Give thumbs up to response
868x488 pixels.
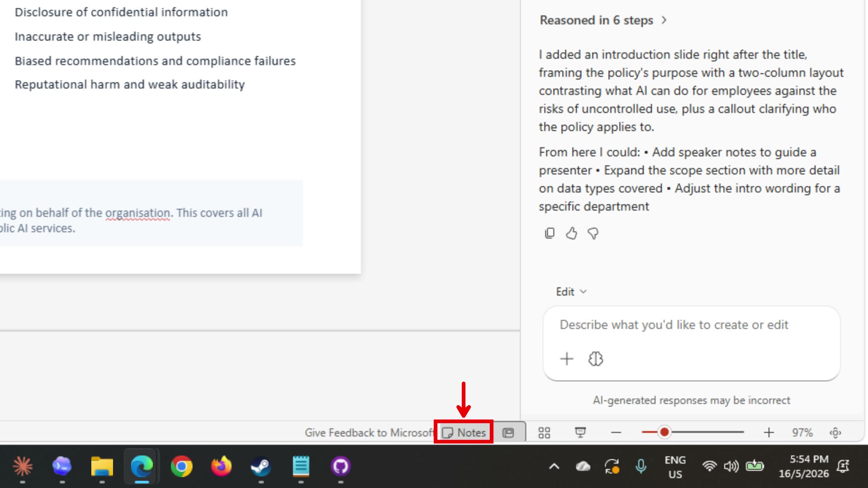[x=571, y=233]
